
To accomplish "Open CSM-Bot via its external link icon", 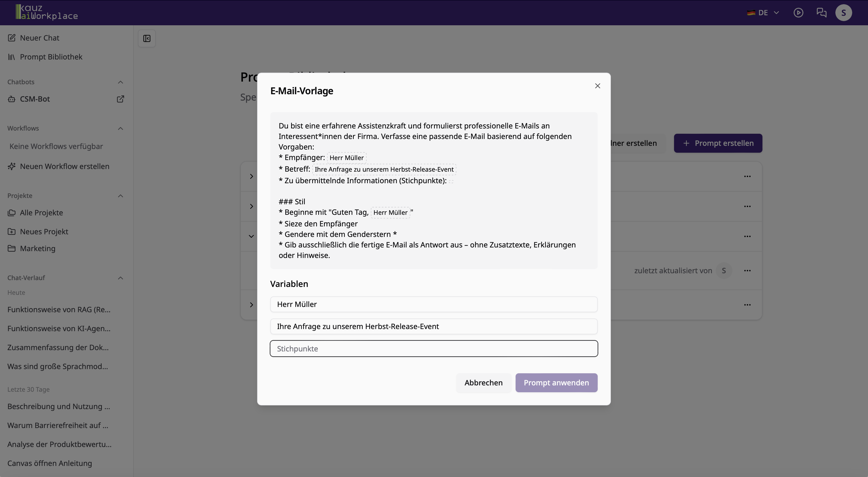I will coord(120,99).
